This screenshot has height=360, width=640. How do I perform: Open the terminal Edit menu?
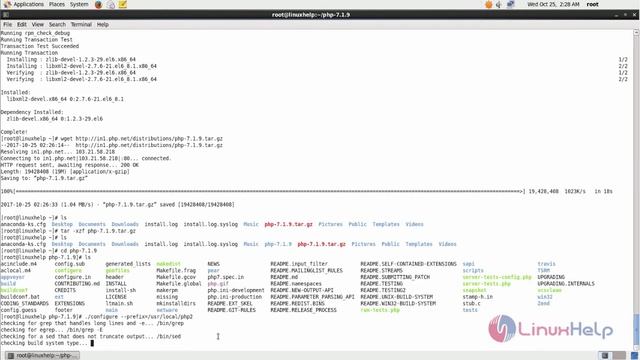(22, 24)
